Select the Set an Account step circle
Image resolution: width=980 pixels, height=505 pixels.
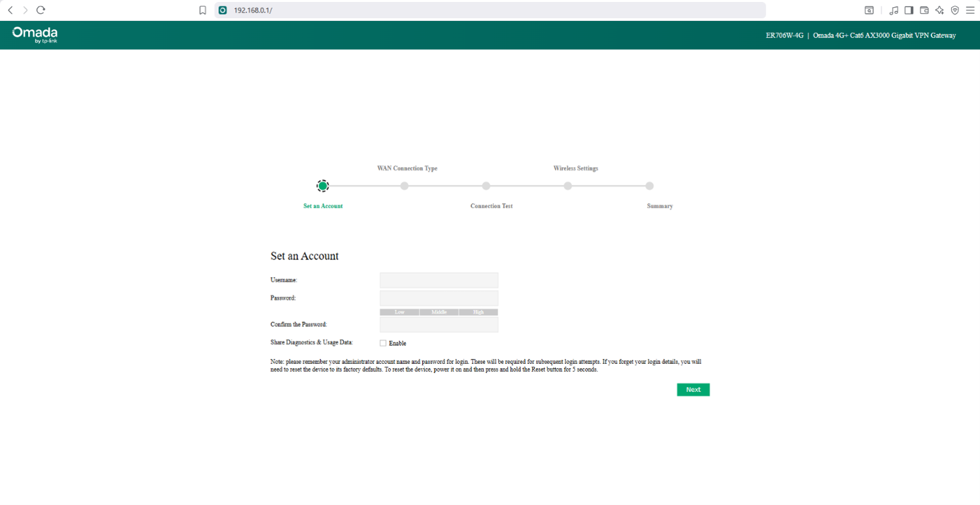click(x=322, y=186)
